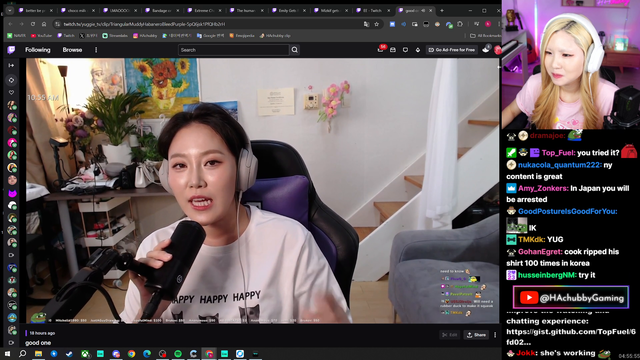Click Amy_Zonkers username in chat overlay
The height and width of the screenshot is (360, 640).
(542, 189)
